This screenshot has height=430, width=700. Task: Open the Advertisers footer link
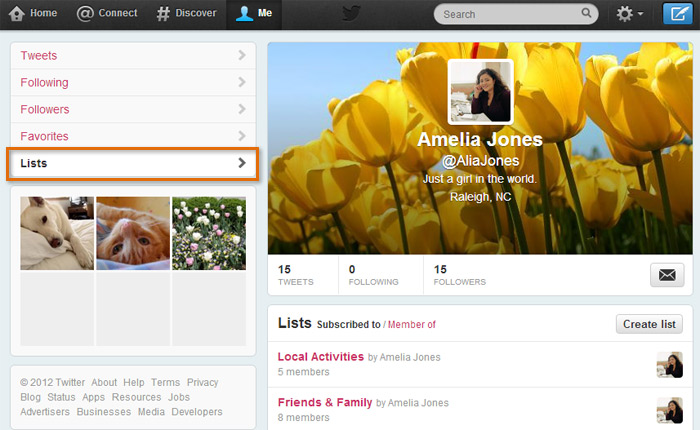pos(45,412)
